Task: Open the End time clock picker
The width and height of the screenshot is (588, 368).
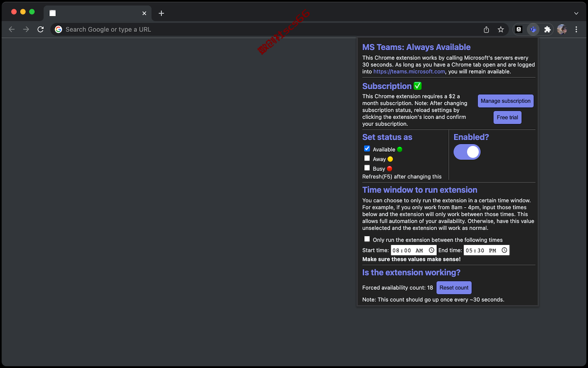Action: [504, 250]
